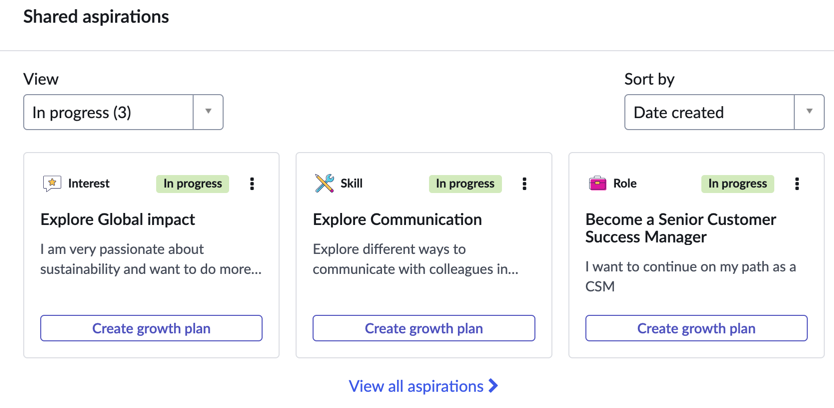Open the In progress (3) view selector
This screenshot has height=408, width=834.
tap(123, 112)
